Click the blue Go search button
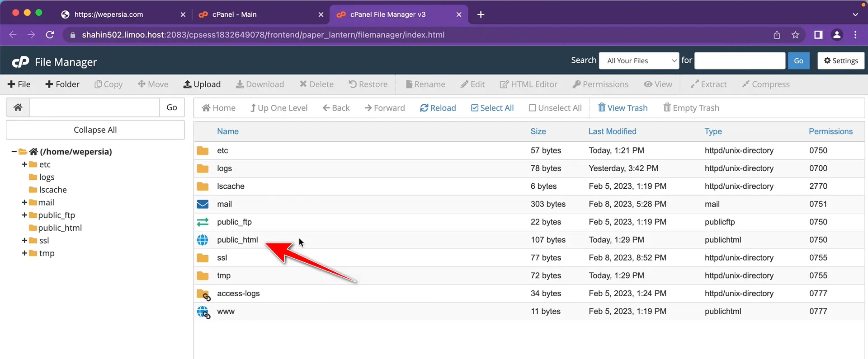The height and width of the screenshot is (359, 868). pyautogui.click(x=798, y=61)
